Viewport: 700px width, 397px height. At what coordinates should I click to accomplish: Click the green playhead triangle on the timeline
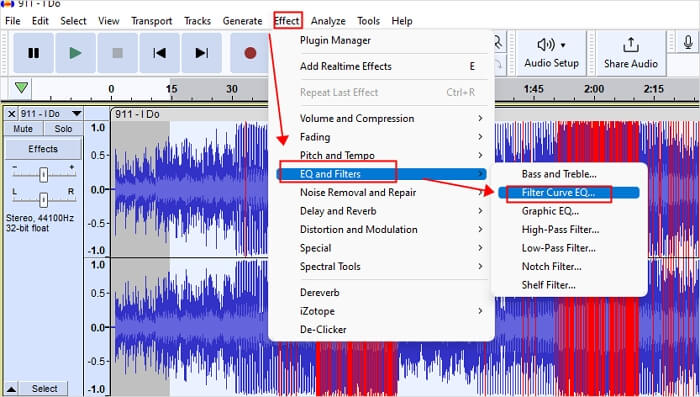21,88
